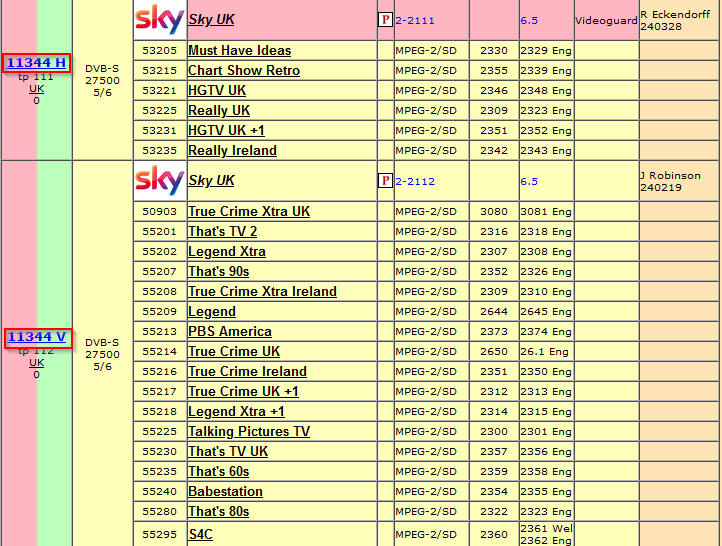
Task: Open Sky UK link in the 2-2112 row
Action: [211, 180]
